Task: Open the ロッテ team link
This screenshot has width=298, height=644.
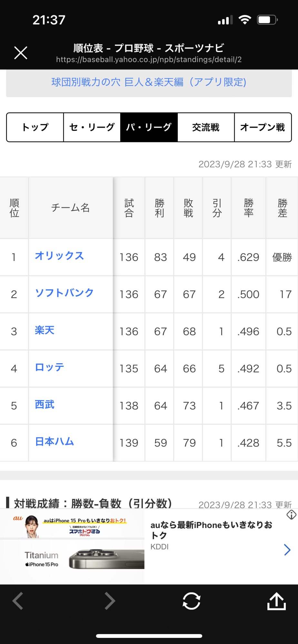Action: tap(49, 367)
